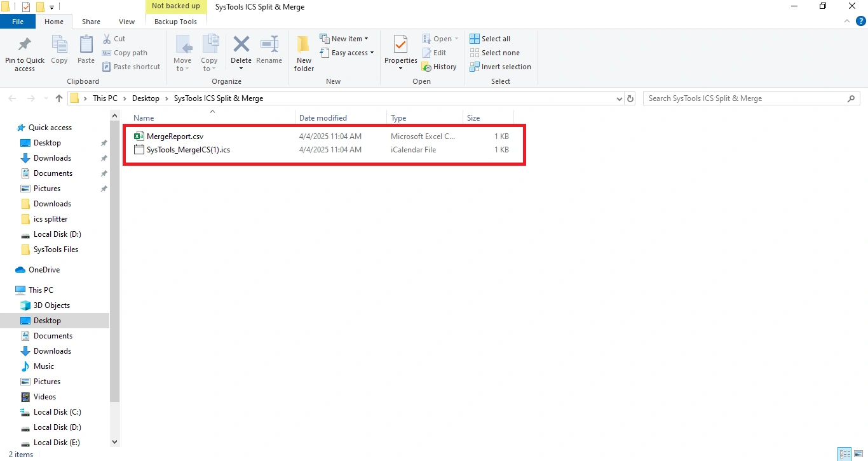
Task: Sort by Type column header
Action: click(x=398, y=118)
